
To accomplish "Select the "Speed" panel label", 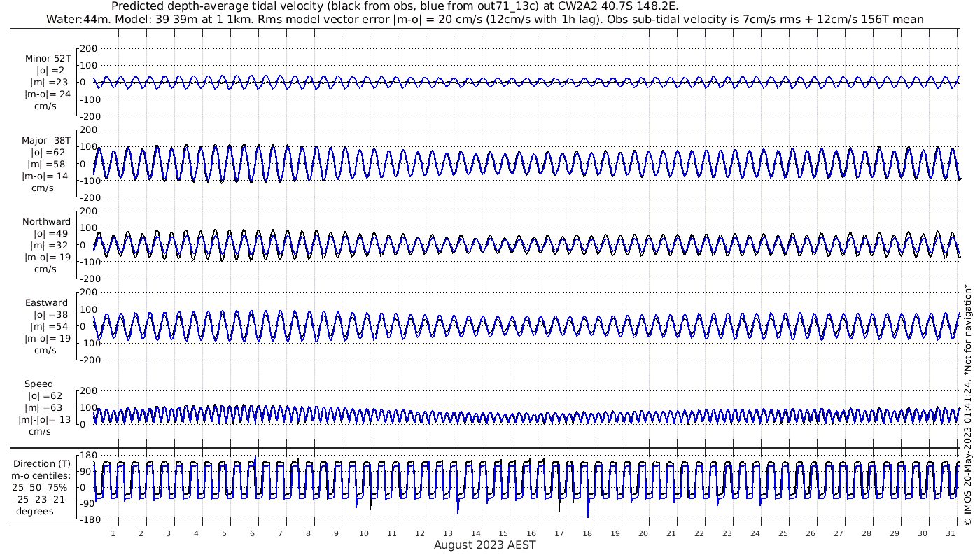I will (38, 384).
